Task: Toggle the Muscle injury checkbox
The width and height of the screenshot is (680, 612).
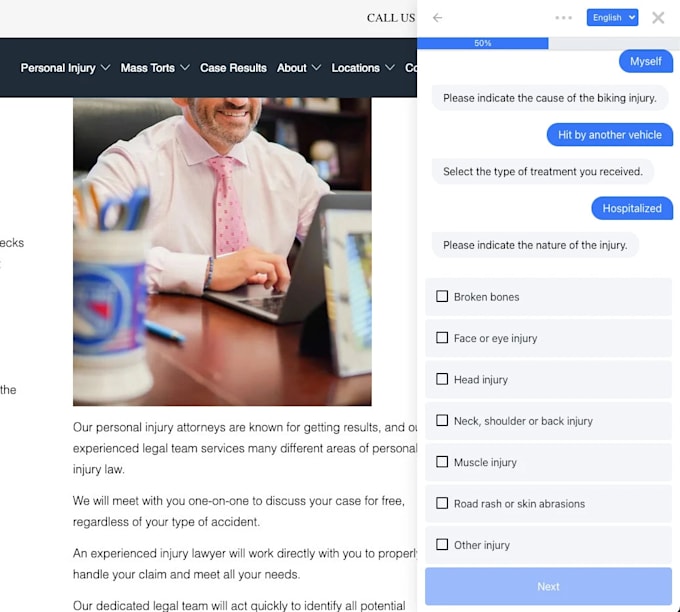Action: [442, 461]
